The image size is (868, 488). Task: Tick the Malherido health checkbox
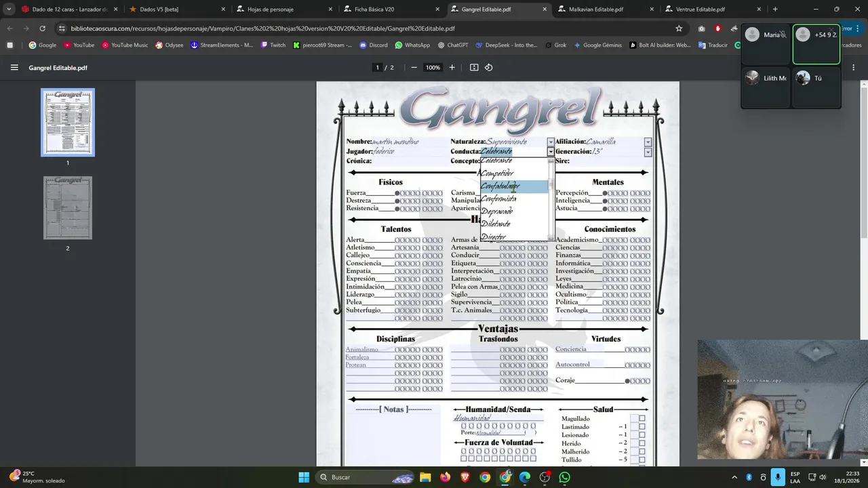click(642, 451)
